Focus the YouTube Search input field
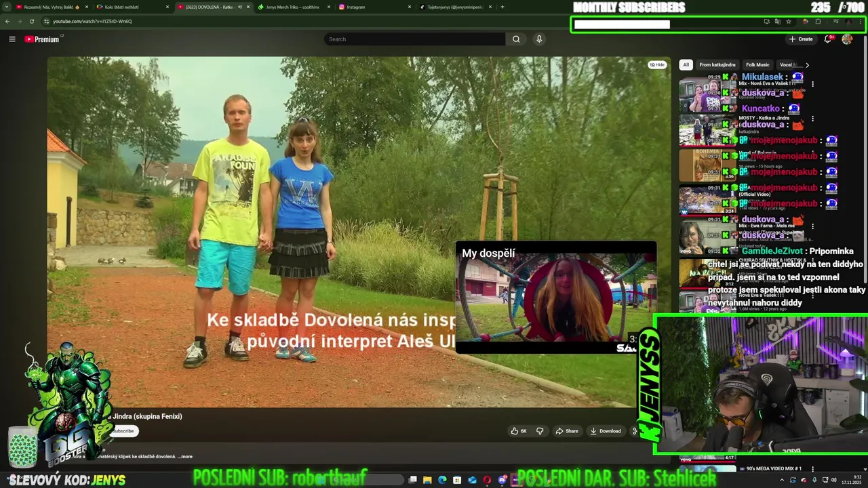The image size is (868, 488). [x=414, y=39]
